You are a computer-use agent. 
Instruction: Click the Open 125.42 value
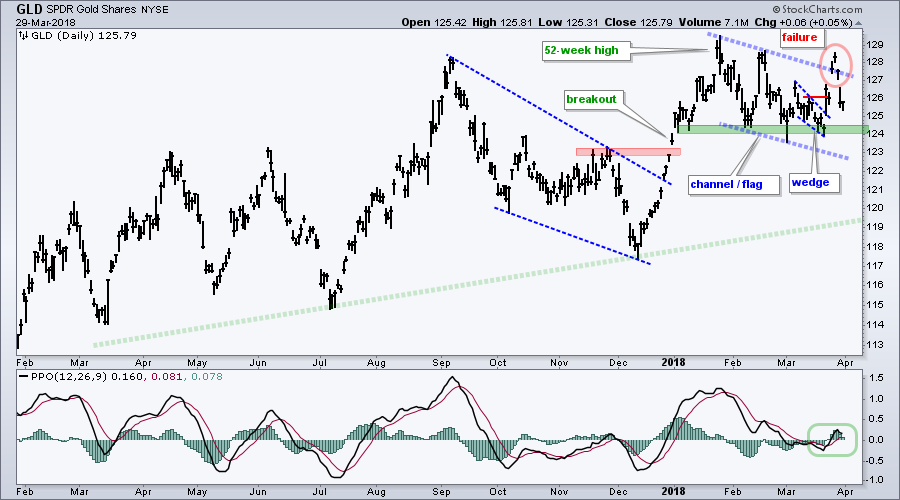point(433,22)
